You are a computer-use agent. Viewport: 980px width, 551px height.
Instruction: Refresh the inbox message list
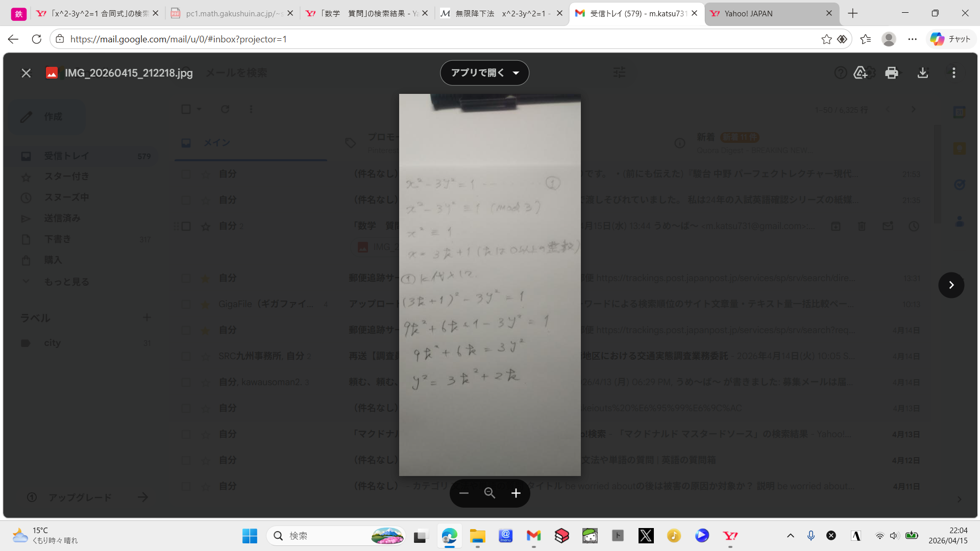(226, 109)
